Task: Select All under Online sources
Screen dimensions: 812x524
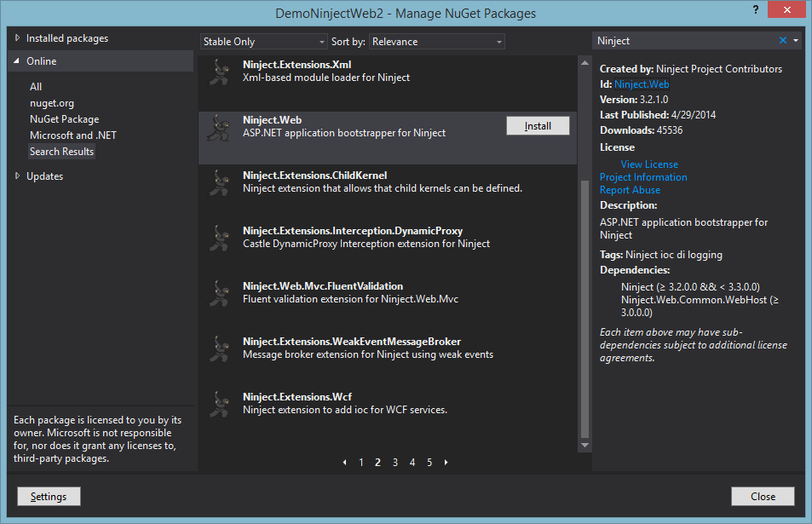Action: click(x=36, y=86)
